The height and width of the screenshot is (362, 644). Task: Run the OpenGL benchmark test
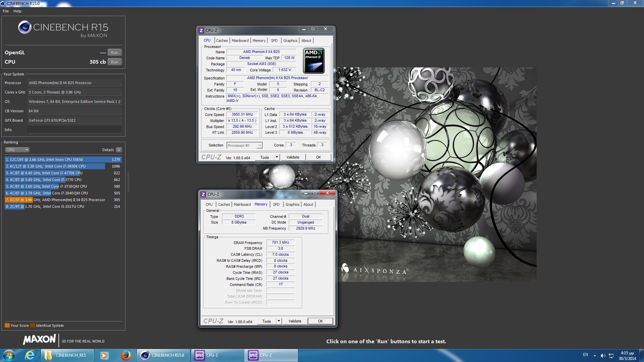114,53
